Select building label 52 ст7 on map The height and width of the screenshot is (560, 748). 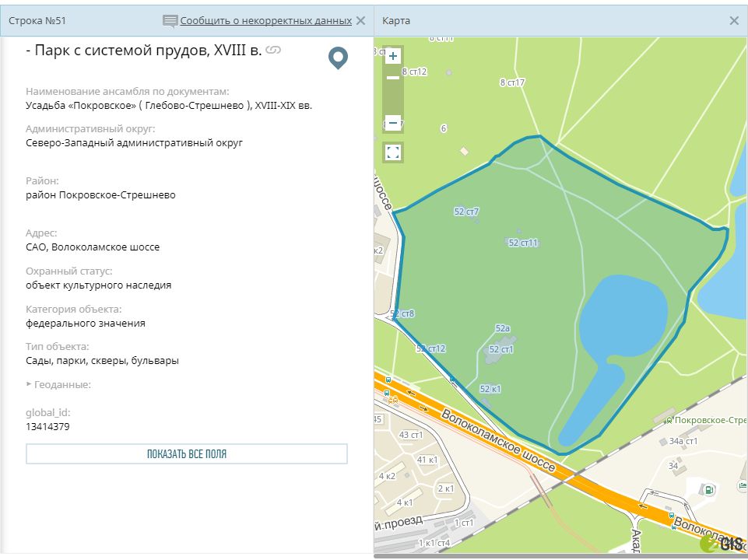(466, 211)
